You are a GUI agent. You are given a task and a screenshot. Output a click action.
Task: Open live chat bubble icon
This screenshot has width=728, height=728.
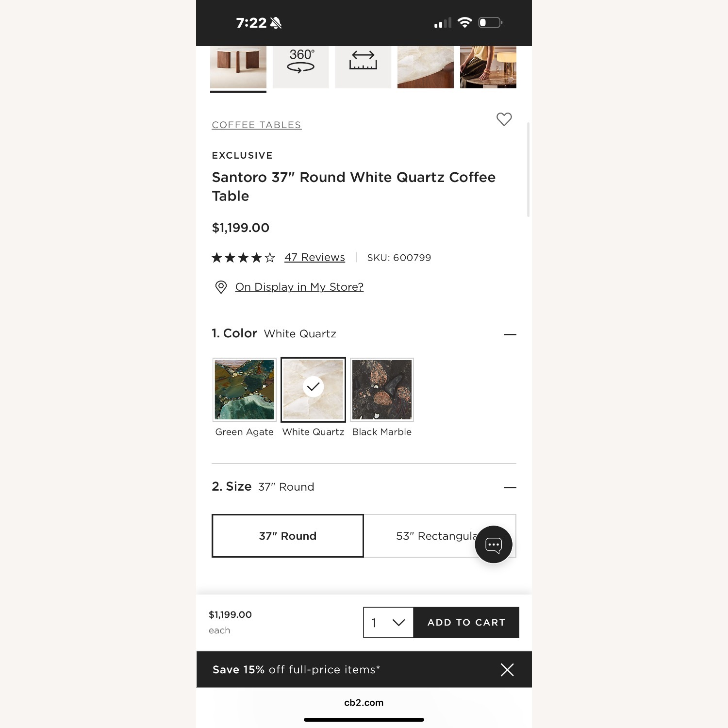(494, 545)
